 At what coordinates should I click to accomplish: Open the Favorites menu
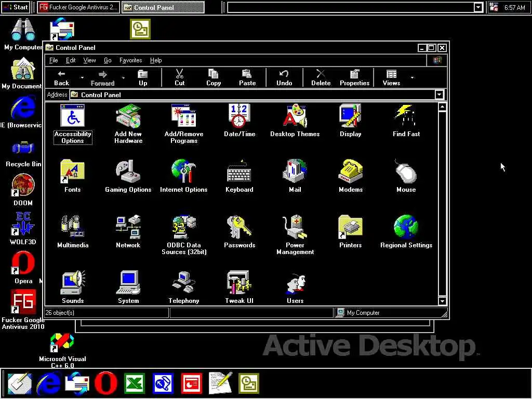[x=130, y=60]
